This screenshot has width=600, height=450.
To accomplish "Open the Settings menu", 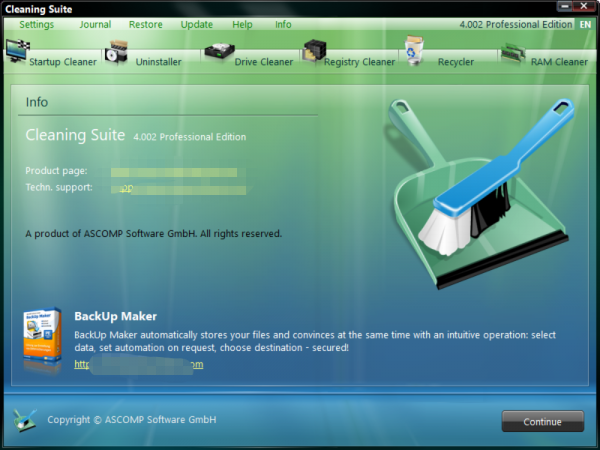I will tap(37, 24).
